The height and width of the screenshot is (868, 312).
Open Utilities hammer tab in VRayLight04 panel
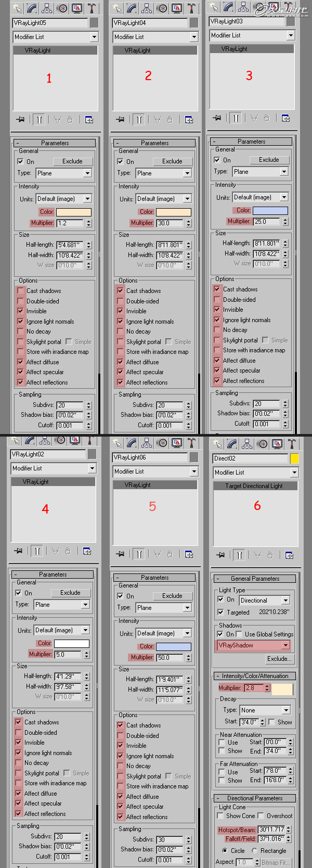[192, 8]
